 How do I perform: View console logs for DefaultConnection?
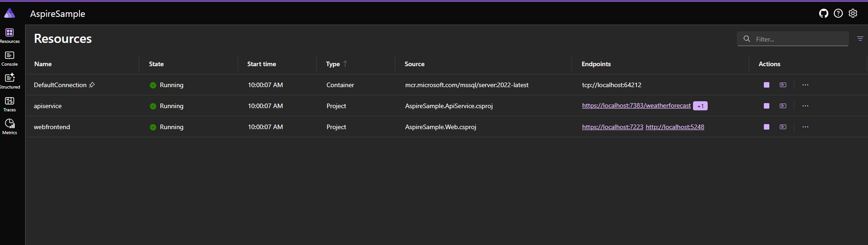[x=783, y=85]
